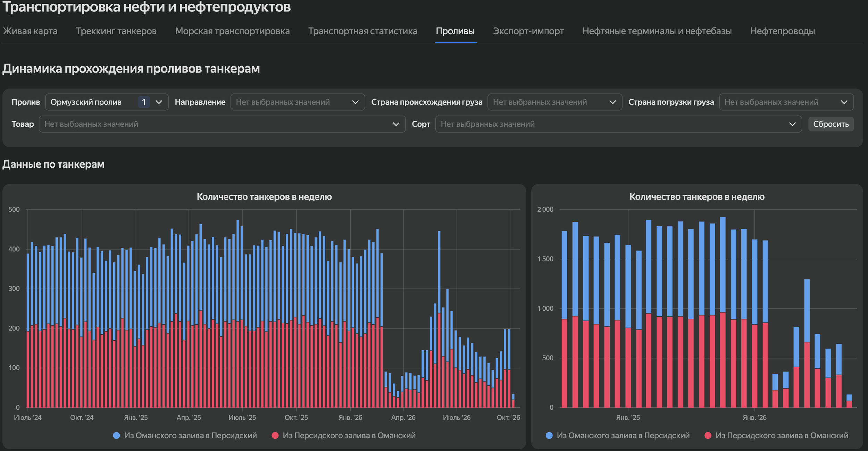
Task: Toggle blue Oman-to-Persian legend in left chart
Action: click(x=185, y=435)
